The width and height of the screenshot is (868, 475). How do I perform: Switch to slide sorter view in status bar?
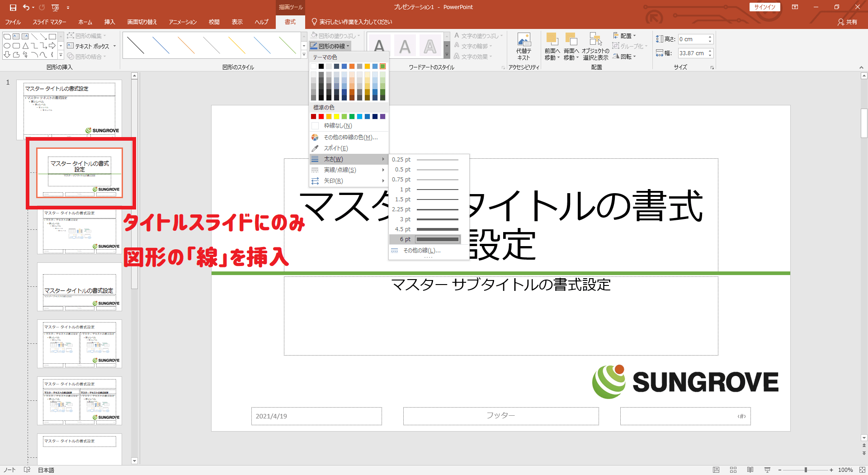coord(733,470)
